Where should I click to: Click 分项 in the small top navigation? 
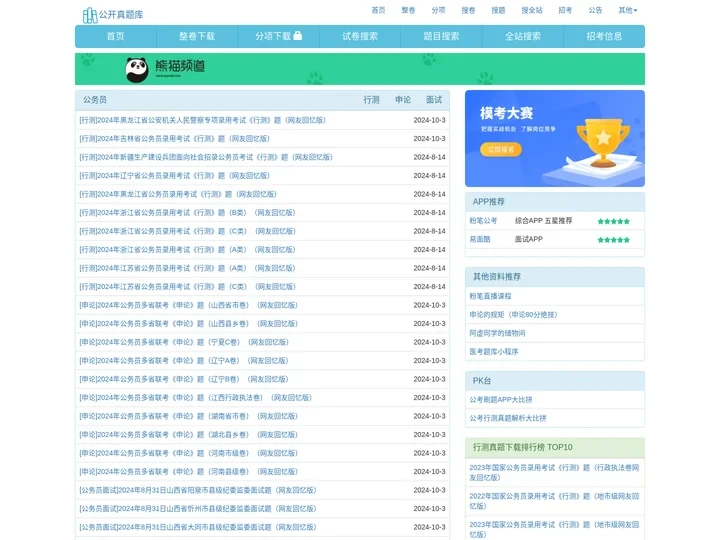click(x=439, y=10)
